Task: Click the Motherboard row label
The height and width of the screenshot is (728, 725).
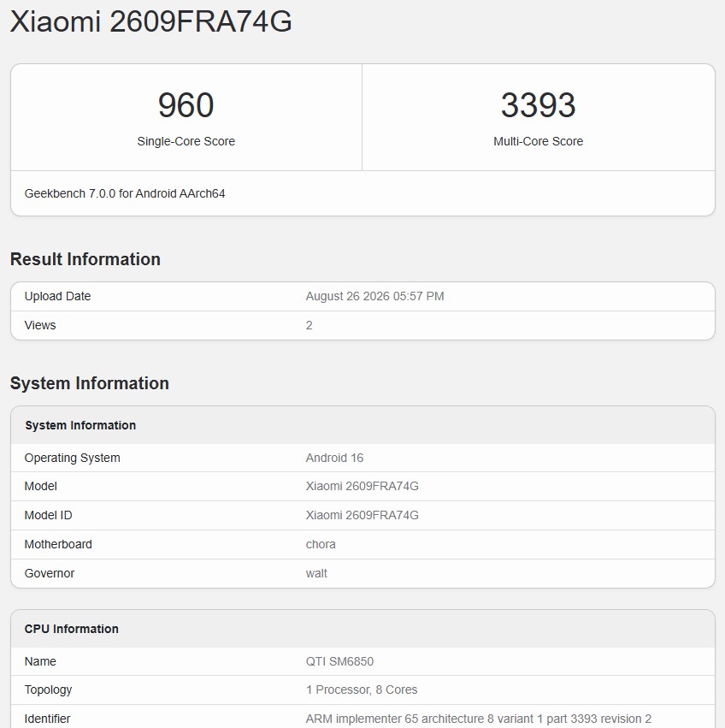Action: [58, 544]
